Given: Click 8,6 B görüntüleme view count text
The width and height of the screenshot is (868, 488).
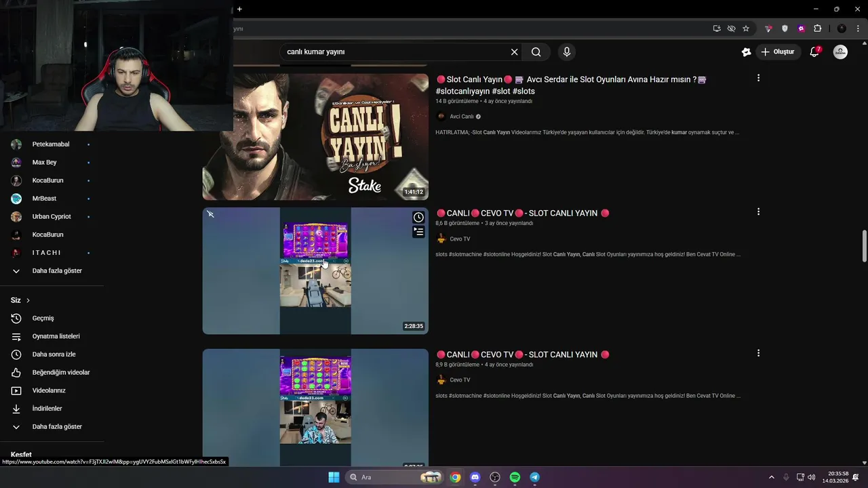Looking at the screenshot, I should pos(457,223).
